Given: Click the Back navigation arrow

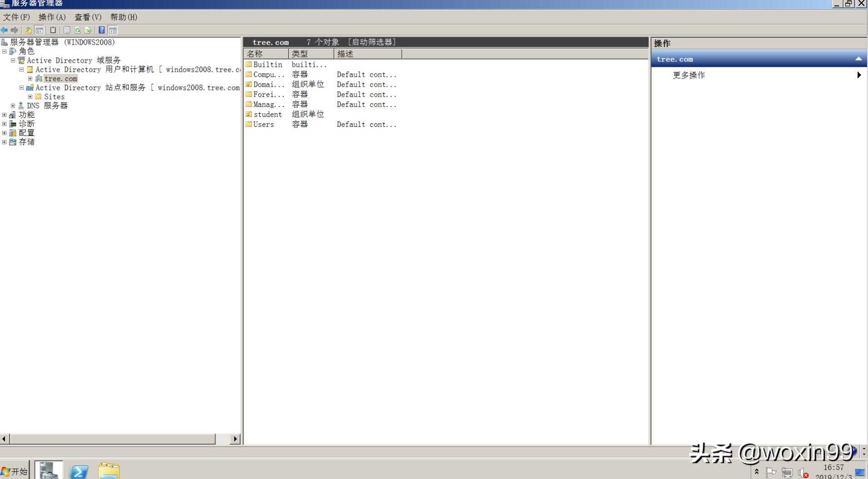Looking at the screenshot, I should (5, 30).
